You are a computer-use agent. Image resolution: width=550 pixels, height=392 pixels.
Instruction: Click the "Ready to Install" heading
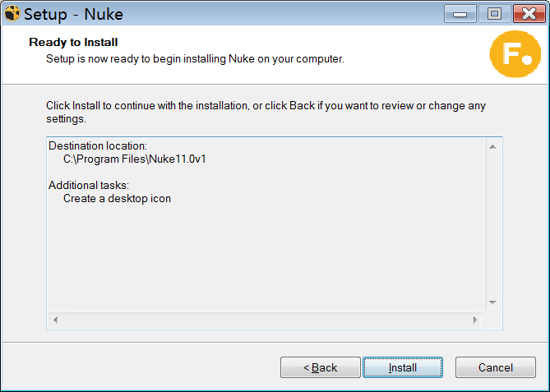coord(73,42)
